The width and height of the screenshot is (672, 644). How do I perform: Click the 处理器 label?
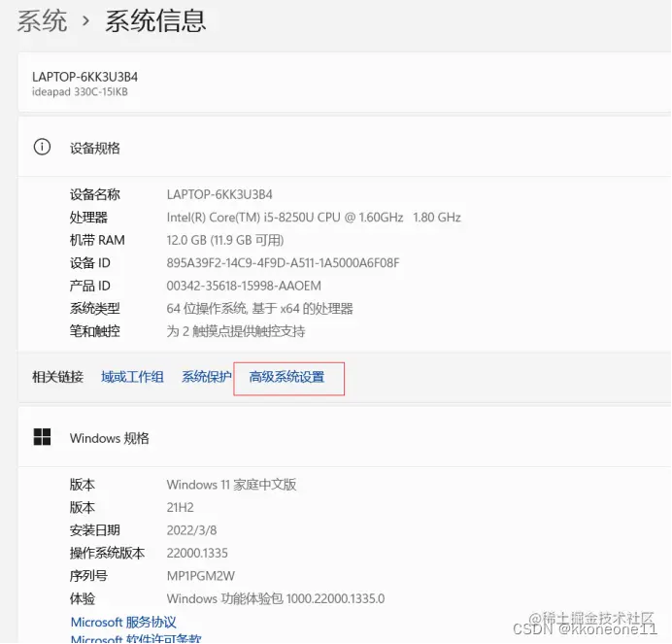pyautogui.click(x=88, y=218)
